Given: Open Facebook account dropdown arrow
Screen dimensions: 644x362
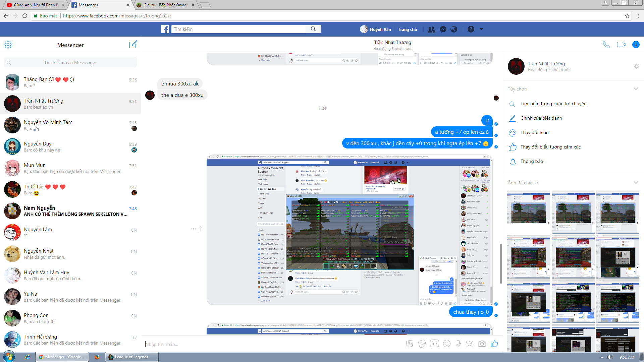Looking at the screenshot, I should (481, 29).
